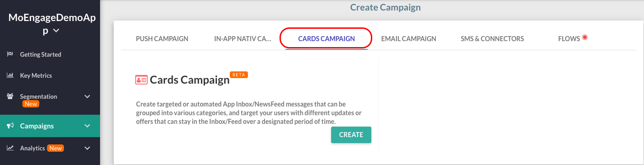The width and height of the screenshot is (644, 165).
Task: Expand the Segmentation submenu chevron
Action: point(87,96)
